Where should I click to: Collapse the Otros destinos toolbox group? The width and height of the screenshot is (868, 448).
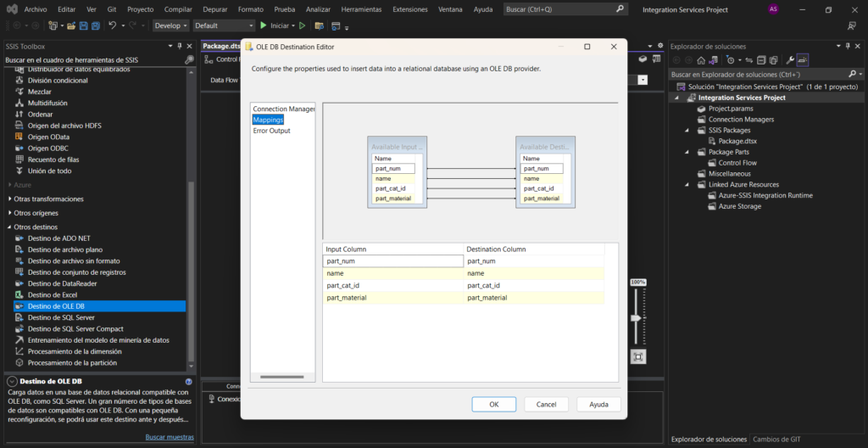pyautogui.click(x=9, y=227)
